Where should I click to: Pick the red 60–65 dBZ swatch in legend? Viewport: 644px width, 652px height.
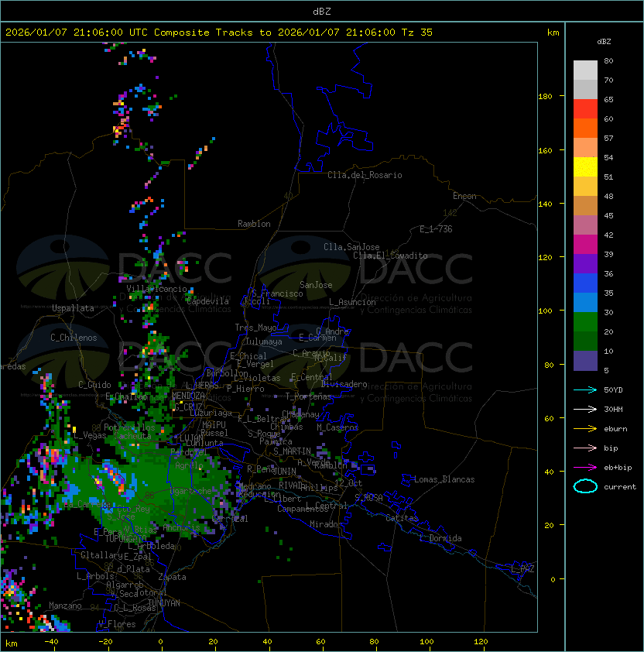coord(585,109)
